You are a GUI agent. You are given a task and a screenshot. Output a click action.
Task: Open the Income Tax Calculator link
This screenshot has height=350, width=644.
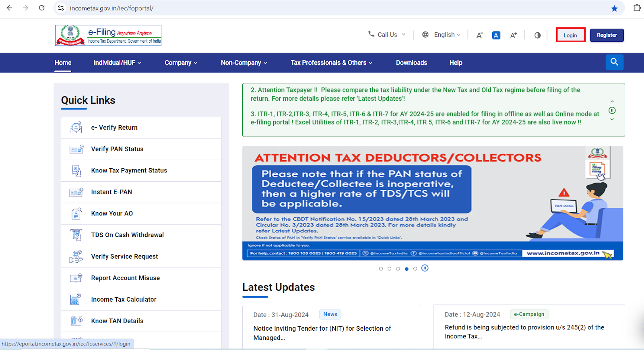pyautogui.click(x=124, y=300)
